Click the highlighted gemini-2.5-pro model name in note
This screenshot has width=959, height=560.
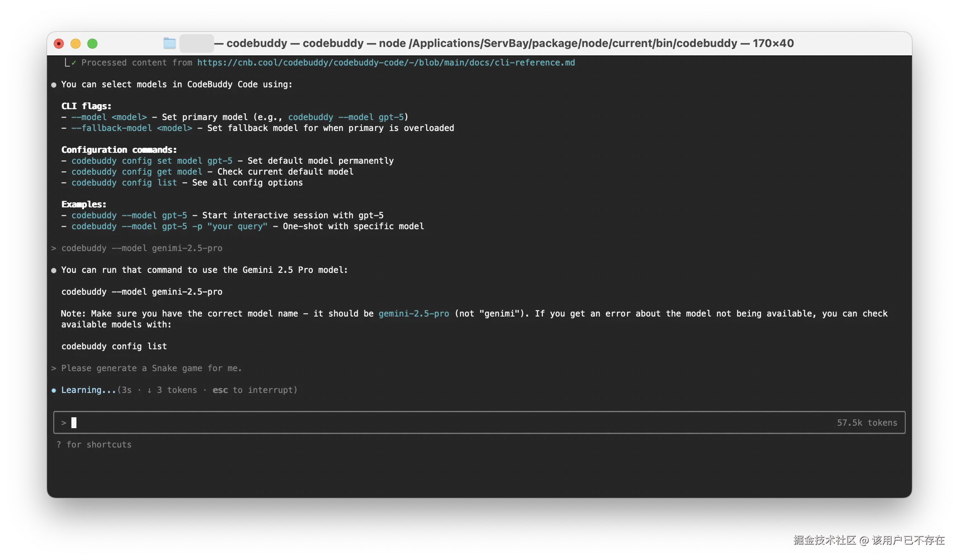pyautogui.click(x=414, y=314)
